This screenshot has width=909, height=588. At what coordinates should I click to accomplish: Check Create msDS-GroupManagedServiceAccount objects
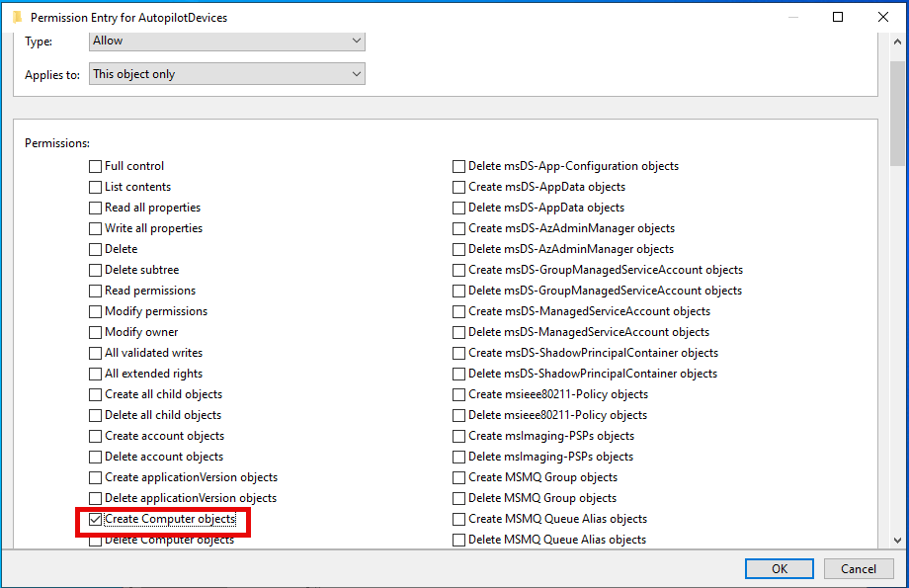pos(458,270)
